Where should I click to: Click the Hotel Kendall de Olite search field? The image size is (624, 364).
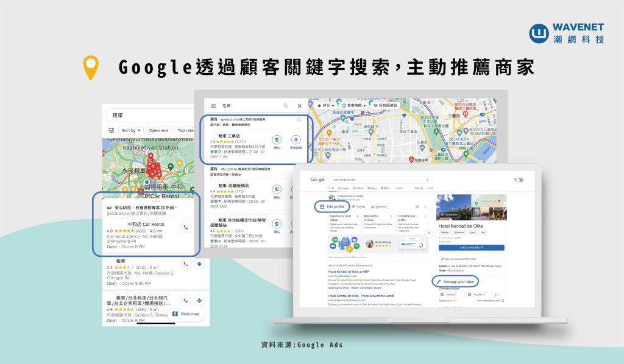pos(379,180)
